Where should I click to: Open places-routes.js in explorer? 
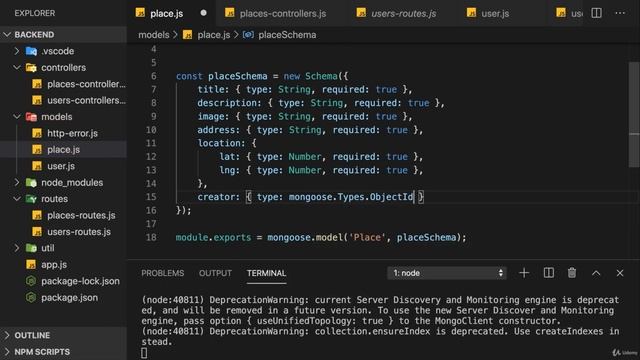[x=63, y=215]
